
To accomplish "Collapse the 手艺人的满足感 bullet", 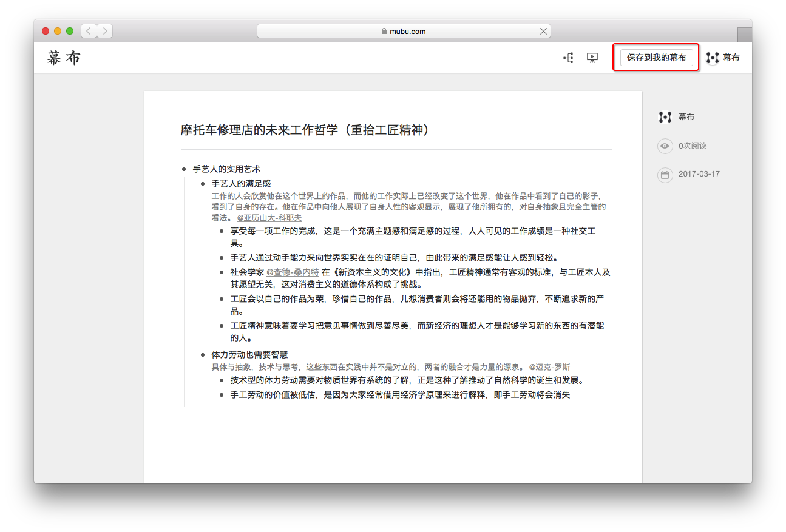I will [203, 183].
